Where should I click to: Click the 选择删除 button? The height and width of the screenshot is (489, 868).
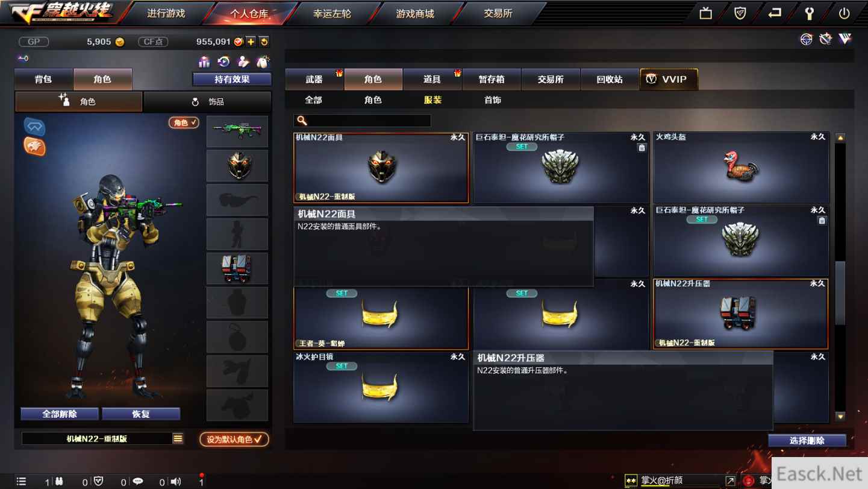[807, 441]
